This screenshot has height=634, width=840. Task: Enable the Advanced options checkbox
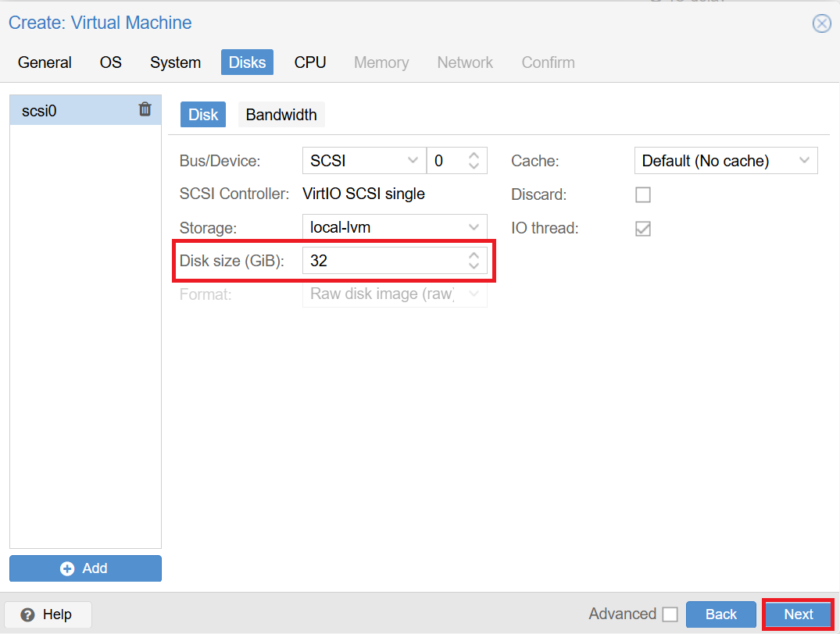pos(670,614)
